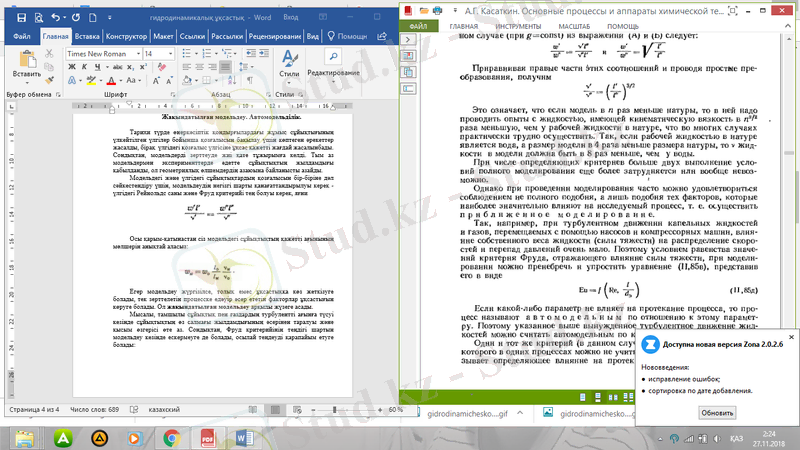This screenshot has width=800, height=450.
Task: Toggle bold (Ж) formatting
Action: point(71,68)
